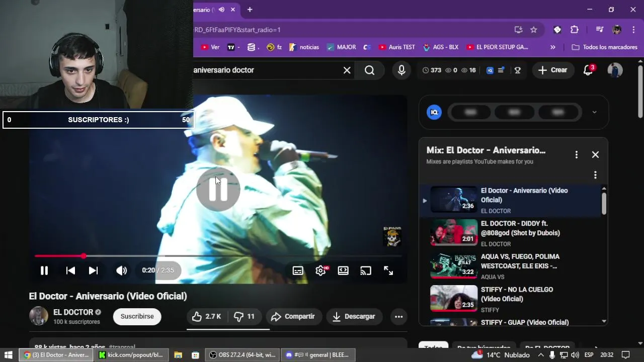Open Chrome three-dot menu
This screenshot has width=644, height=362.
(633, 30)
